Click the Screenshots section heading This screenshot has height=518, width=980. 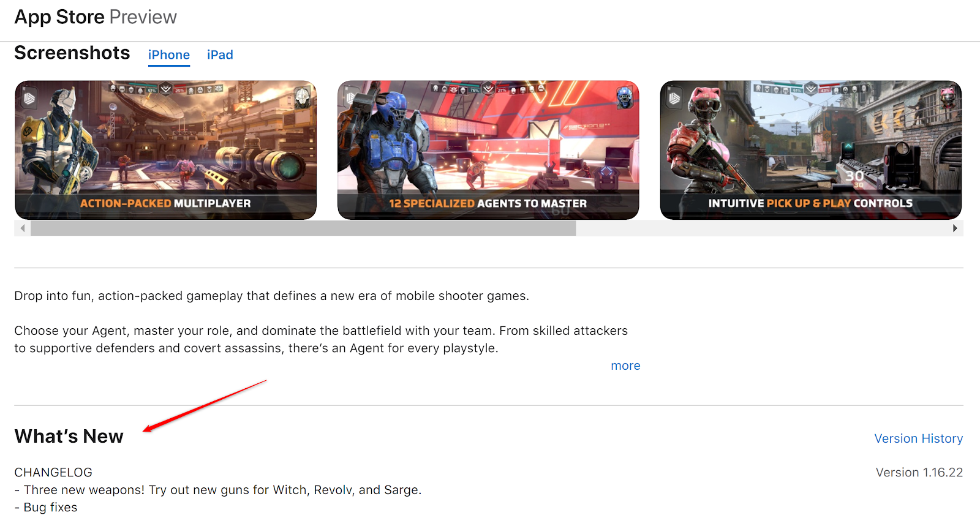pos(72,53)
